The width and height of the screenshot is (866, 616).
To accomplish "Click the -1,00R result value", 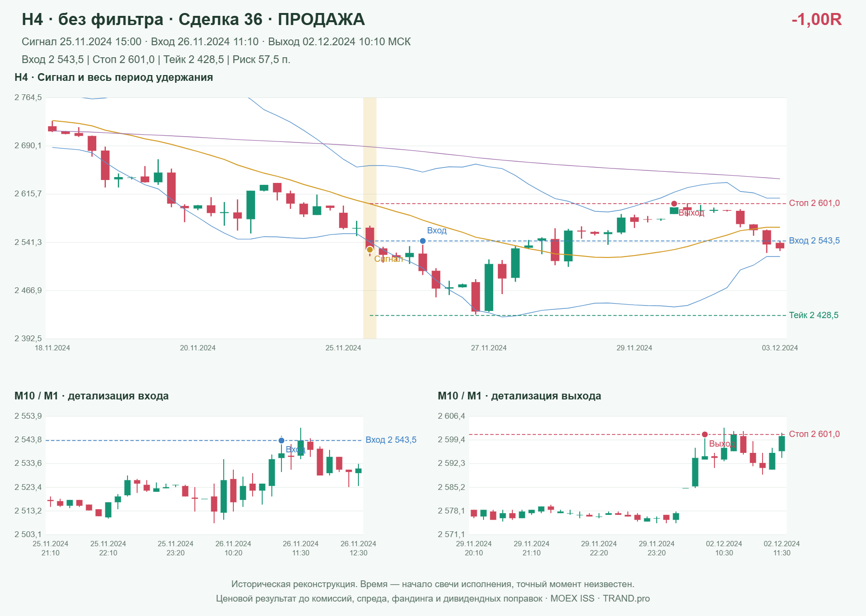I will (x=816, y=20).
